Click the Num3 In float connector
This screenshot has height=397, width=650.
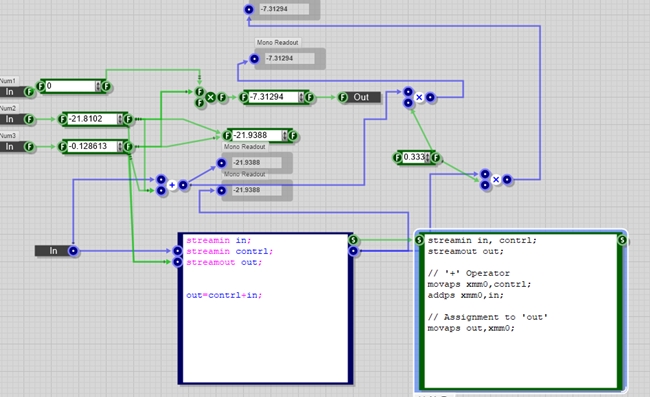[29, 147]
